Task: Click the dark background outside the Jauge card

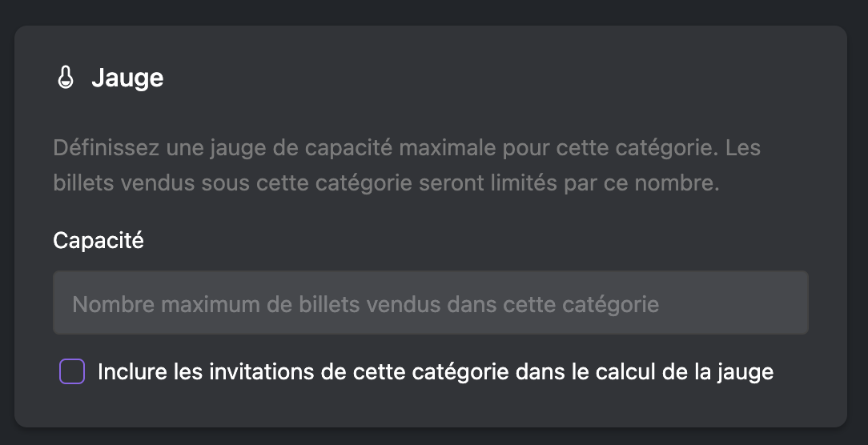Action: click(x=434, y=11)
